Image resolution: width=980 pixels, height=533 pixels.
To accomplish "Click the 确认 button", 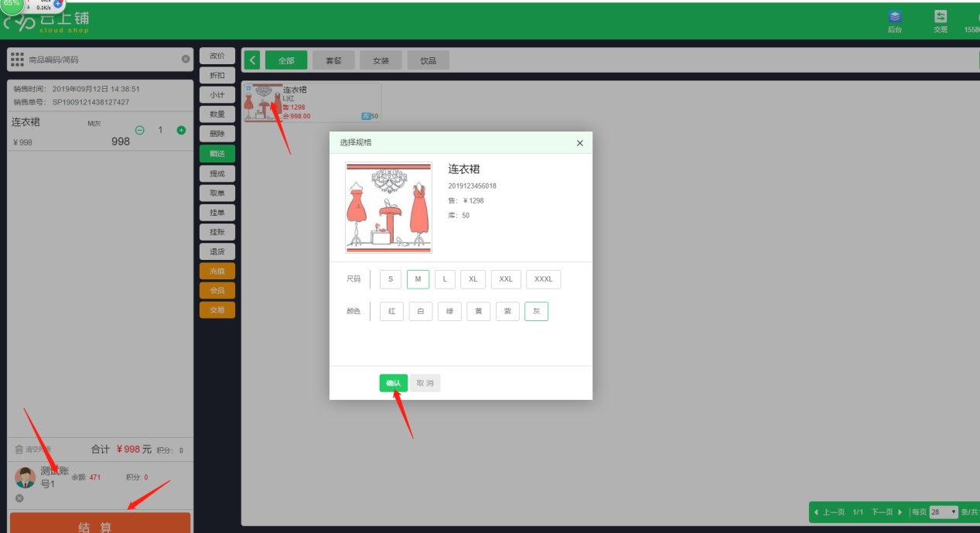I will tap(393, 383).
